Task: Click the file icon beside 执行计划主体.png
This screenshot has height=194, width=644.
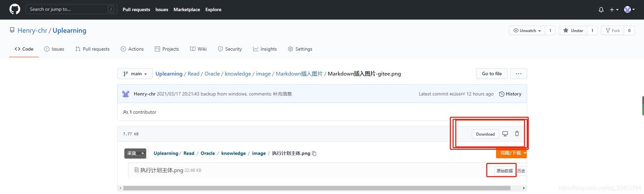Action: [136, 170]
